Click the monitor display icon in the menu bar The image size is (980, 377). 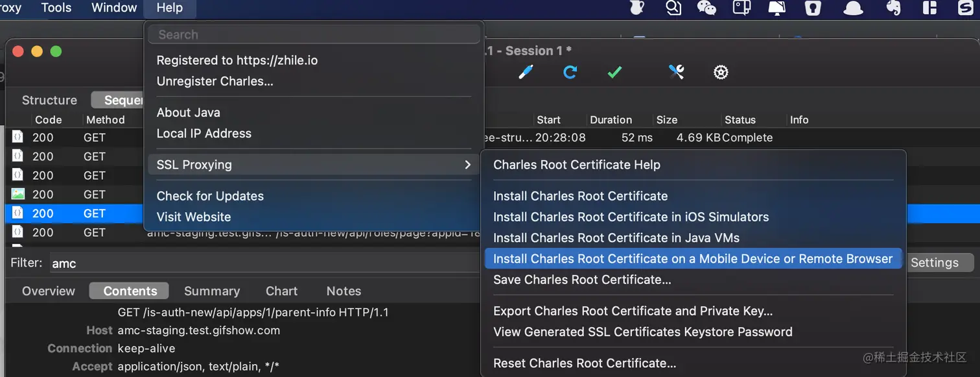pyautogui.click(x=776, y=8)
